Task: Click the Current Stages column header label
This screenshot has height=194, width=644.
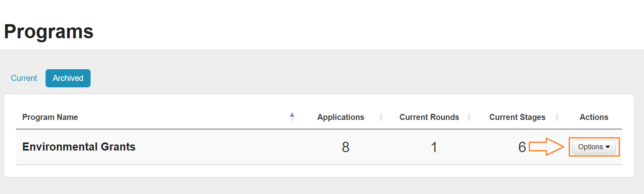Action: click(x=517, y=117)
